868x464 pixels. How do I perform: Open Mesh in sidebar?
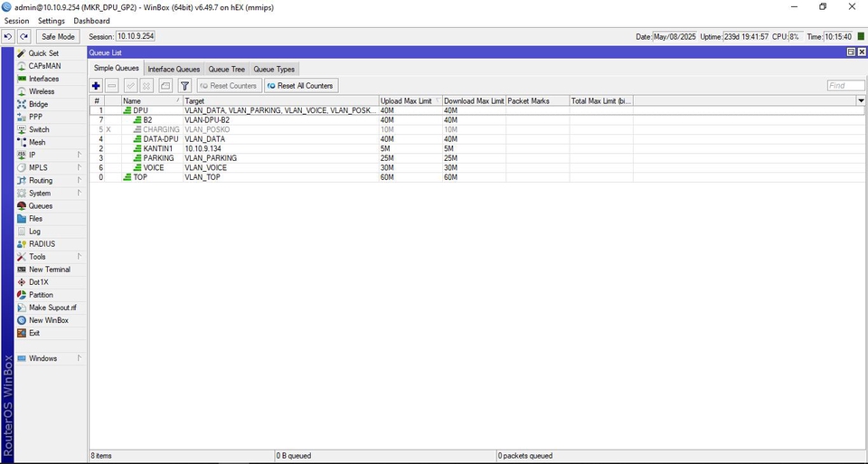point(51,142)
